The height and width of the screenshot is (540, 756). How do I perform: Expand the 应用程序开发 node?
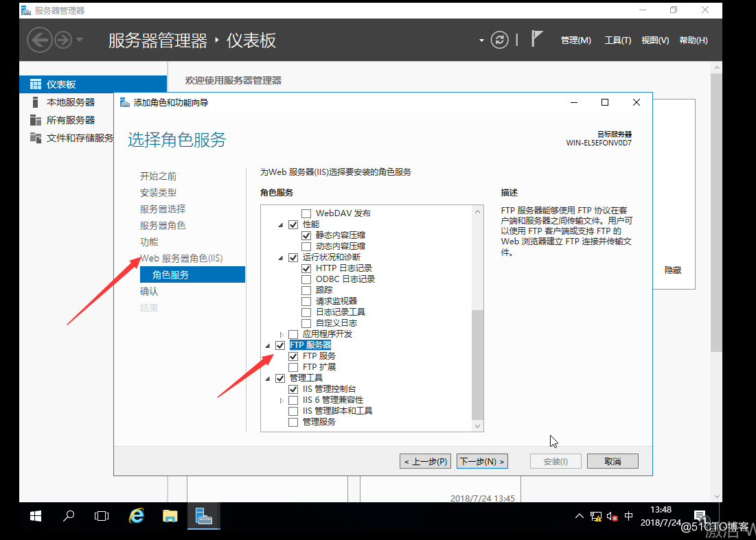[x=282, y=334]
